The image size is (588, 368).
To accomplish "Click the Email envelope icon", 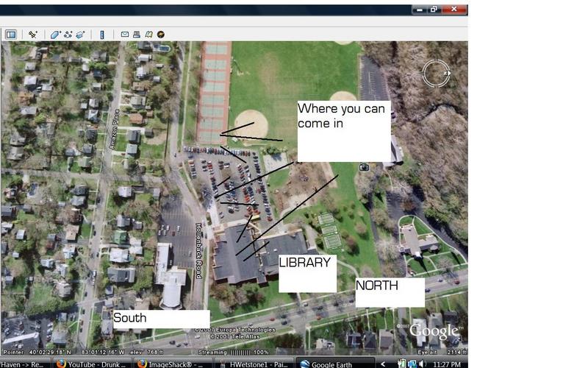I will [x=125, y=34].
